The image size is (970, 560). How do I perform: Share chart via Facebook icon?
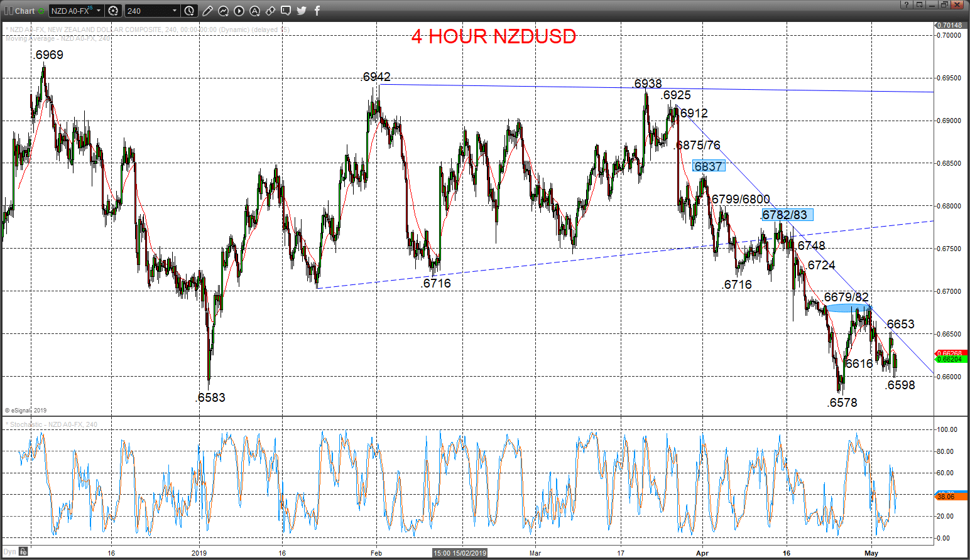(317, 11)
